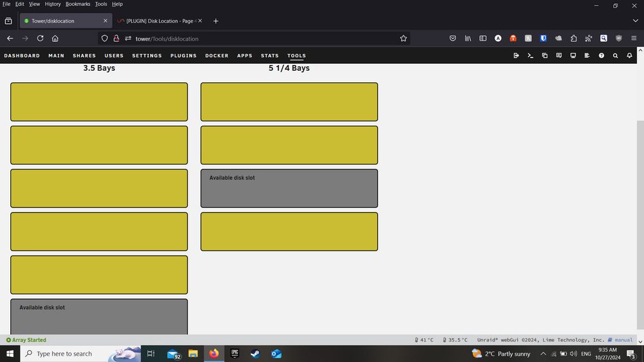This screenshot has height=362, width=644.
Task: Click the white circle A extension icon
Action: pos(498,38)
